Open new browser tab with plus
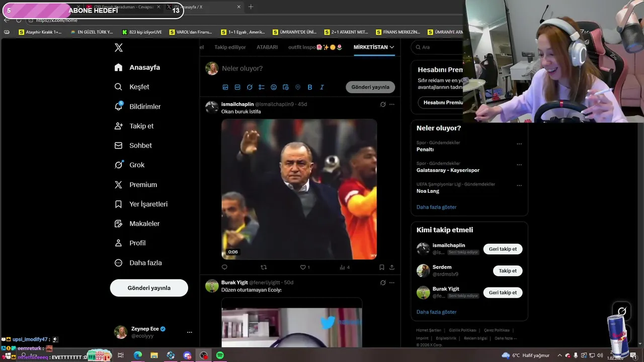644x362 pixels. click(251, 7)
